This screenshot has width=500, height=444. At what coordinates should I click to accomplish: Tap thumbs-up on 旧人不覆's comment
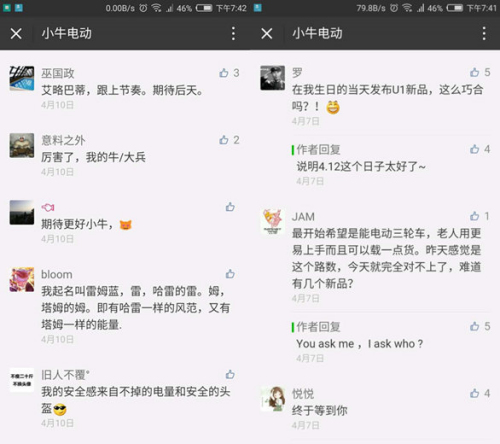[x=230, y=374]
